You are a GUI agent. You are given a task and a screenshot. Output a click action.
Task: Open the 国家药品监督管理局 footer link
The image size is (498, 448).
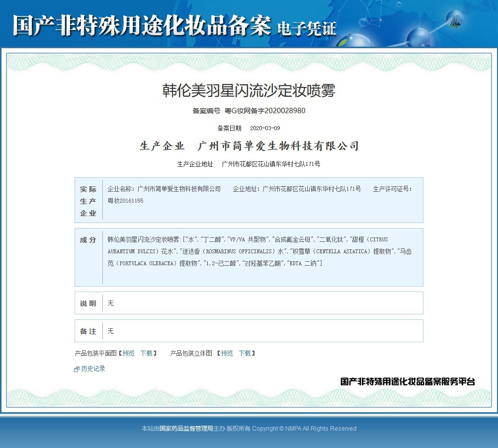click(186, 428)
